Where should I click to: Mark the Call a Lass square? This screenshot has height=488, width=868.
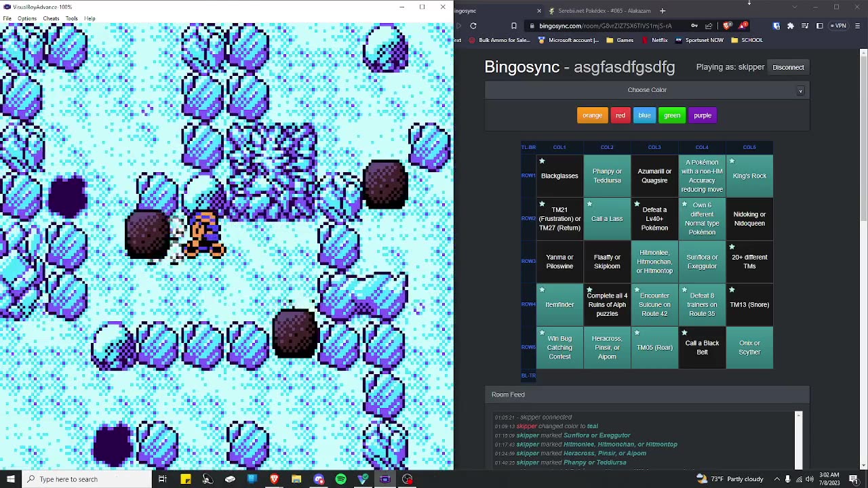(607, 219)
